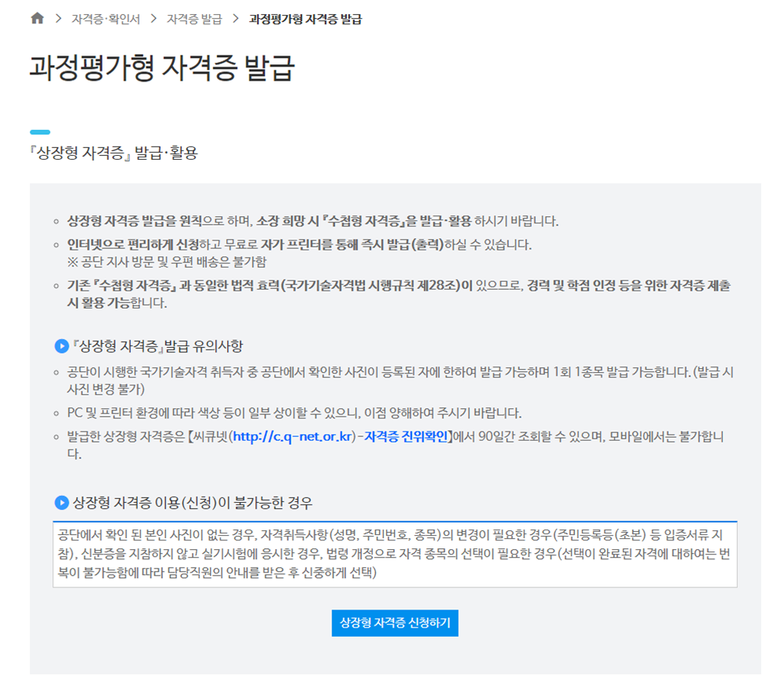
Task: Open 자격증 발급 breadcrumb link
Action: pos(194,19)
